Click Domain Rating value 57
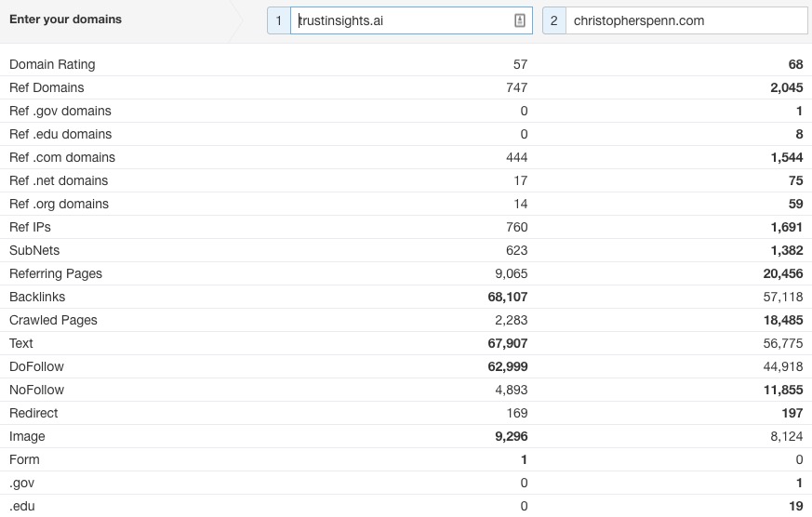Screen dimensions: 812x517 tap(521, 64)
